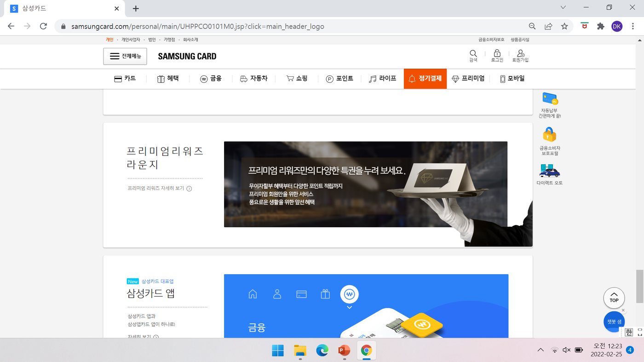Select 개인 in top links
Image resolution: width=644 pixels, height=362 pixels.
click(x=109, y=40)
